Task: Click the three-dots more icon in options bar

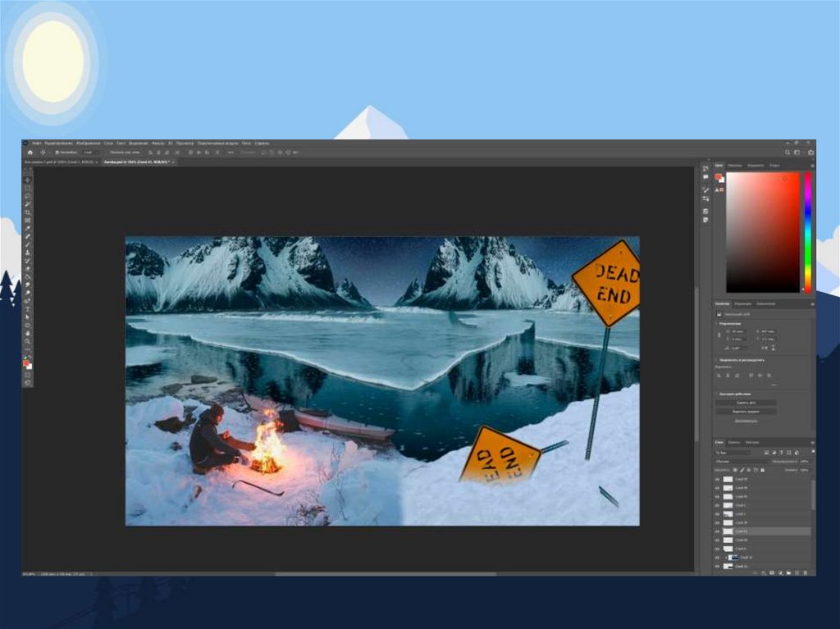Action: [231, 153]
